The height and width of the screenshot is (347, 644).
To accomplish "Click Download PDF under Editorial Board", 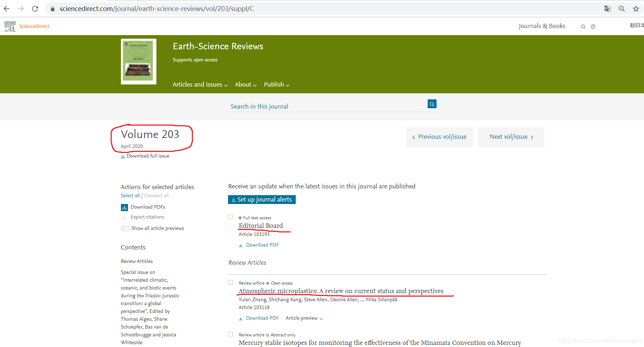I will (x=262, y=245).
